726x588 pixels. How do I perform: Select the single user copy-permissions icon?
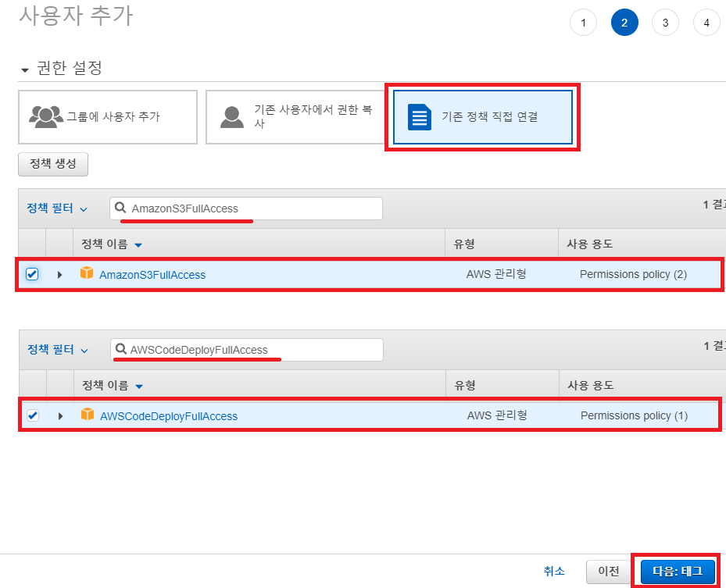point(232,117)
